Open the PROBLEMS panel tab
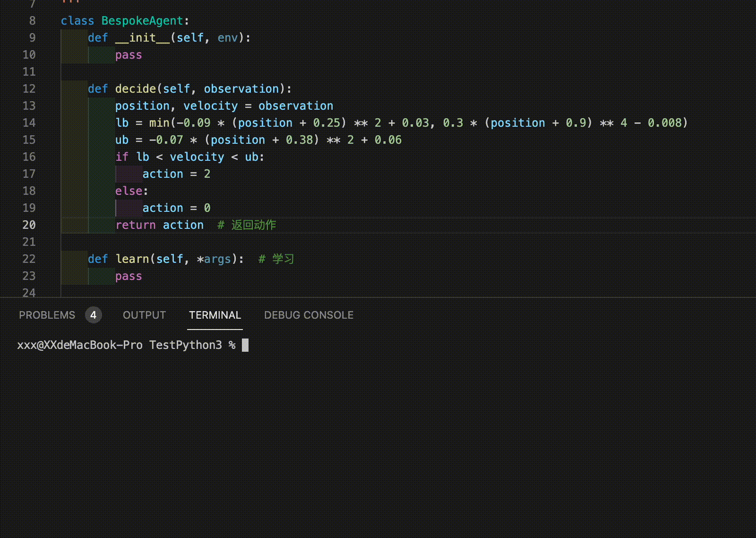This screenshot has height=538, width=756. coord(47,315)
